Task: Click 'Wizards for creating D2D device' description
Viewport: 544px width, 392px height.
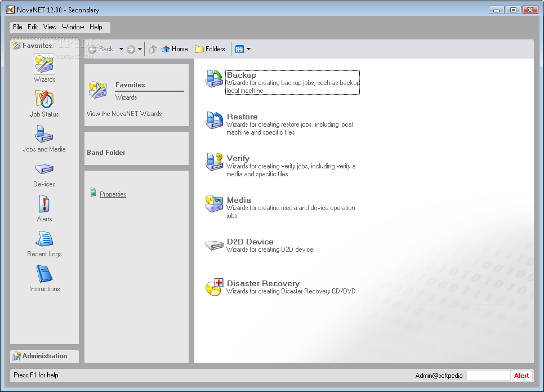Action: pos(270,250)
